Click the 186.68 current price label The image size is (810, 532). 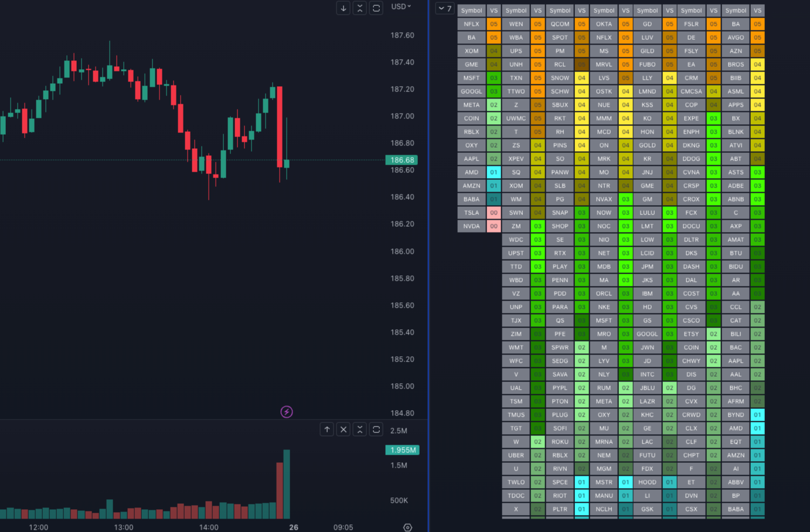point(402,160)
